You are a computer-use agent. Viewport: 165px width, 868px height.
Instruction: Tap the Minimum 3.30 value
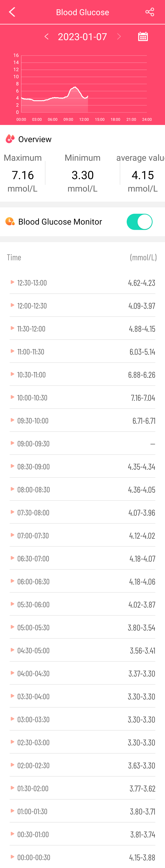click(x=82, y=175)
